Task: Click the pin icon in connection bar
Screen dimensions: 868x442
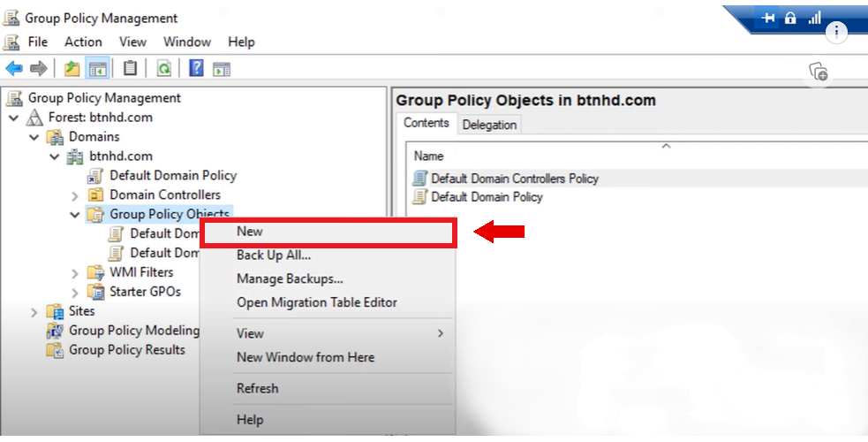Action: pyautogui.click(x=767, y=19)
